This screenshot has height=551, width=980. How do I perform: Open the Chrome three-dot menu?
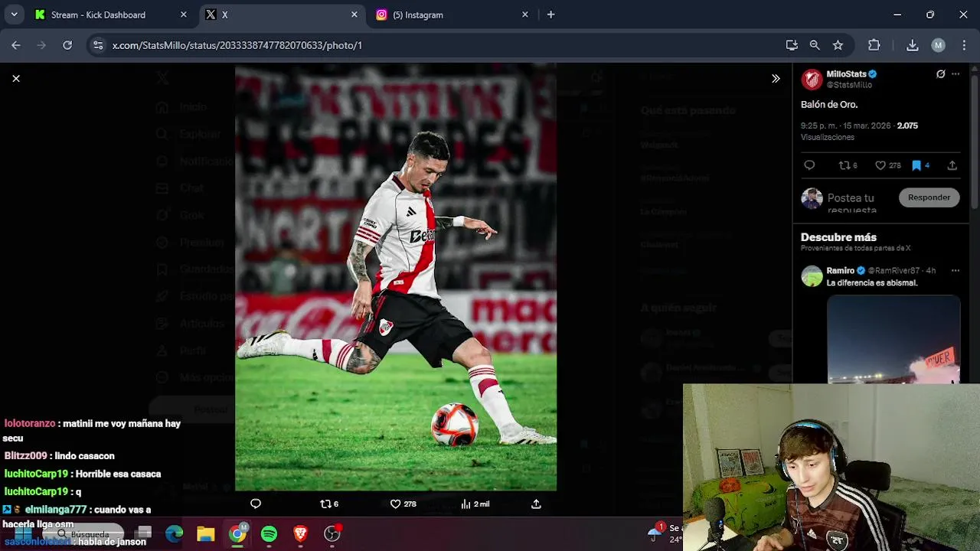(x=963, y=45)
